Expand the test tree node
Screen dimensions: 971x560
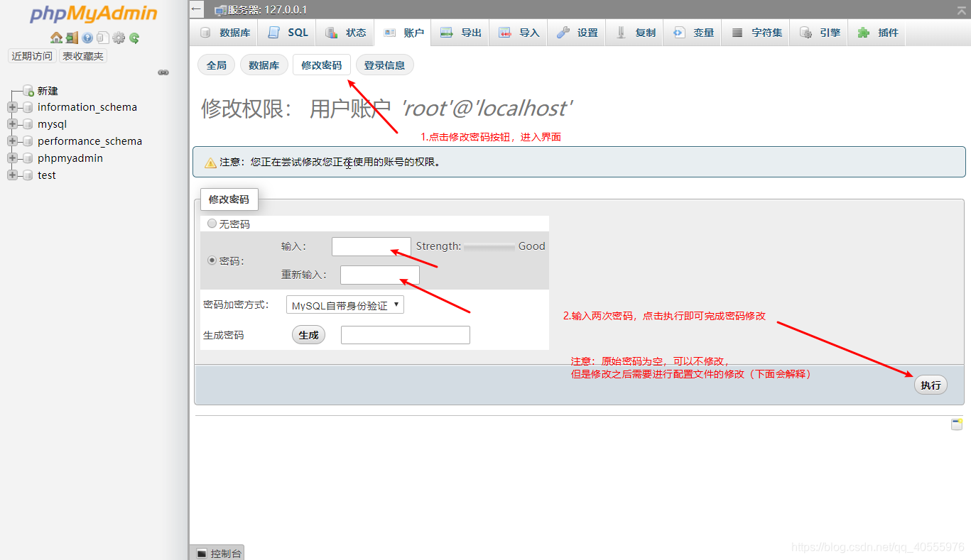pyautogui.click(x=12, y=175)
